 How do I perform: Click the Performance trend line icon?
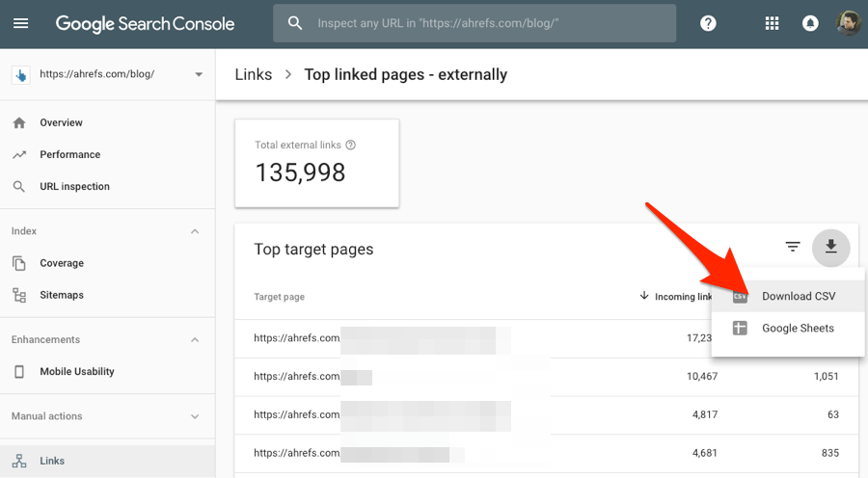(19, 155)
